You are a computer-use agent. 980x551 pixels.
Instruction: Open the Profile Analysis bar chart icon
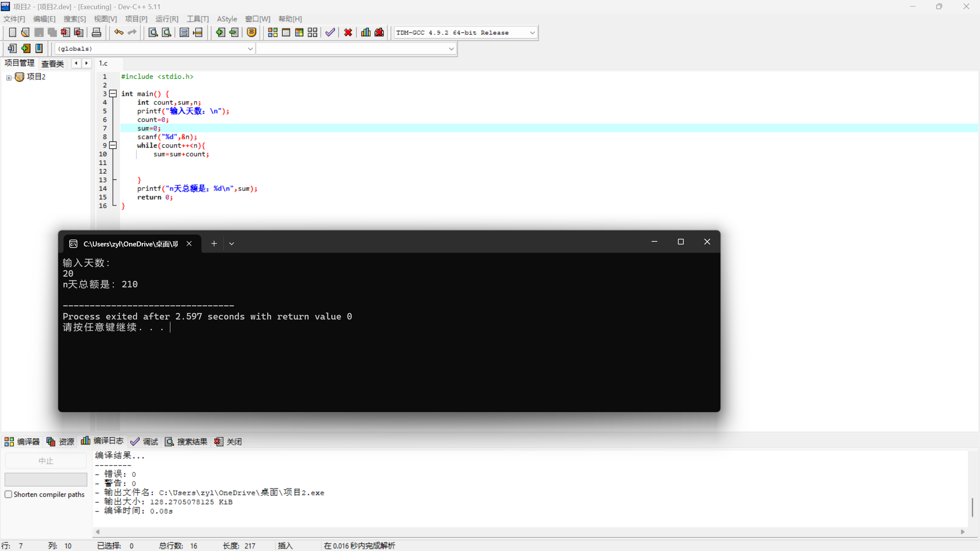pyautogui.click(x=366, y=33)
